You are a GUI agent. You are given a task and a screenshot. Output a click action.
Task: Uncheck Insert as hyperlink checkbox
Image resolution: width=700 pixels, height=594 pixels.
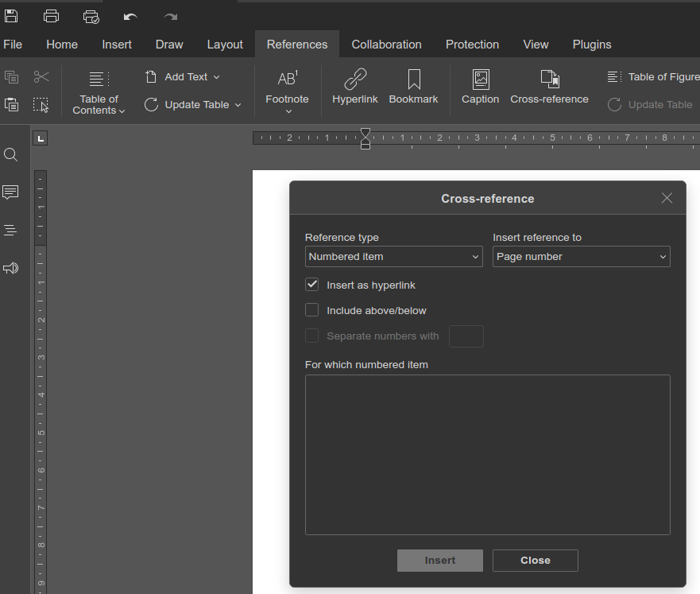(x=312, y=285)
